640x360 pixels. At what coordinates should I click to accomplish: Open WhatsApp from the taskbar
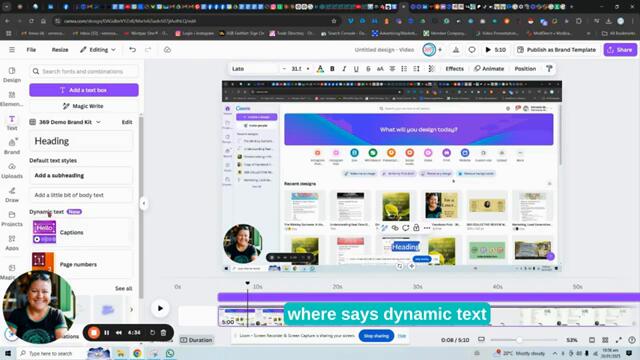(170, 353)
